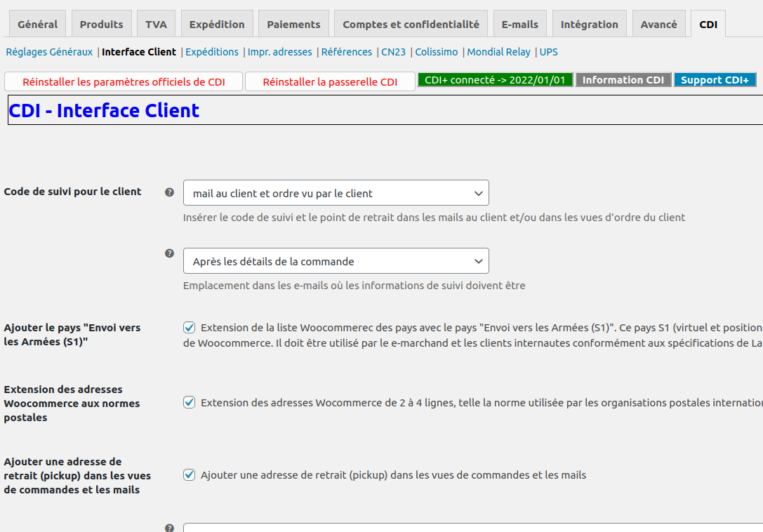Click the help icon next to bottom input field

169,528
